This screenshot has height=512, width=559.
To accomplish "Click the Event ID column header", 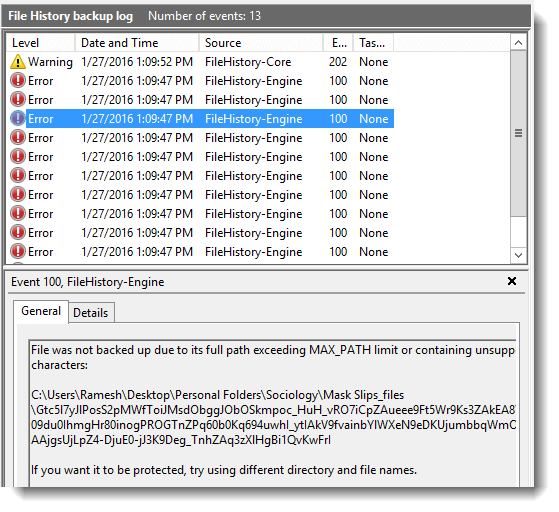I will [x=338, y=43].
